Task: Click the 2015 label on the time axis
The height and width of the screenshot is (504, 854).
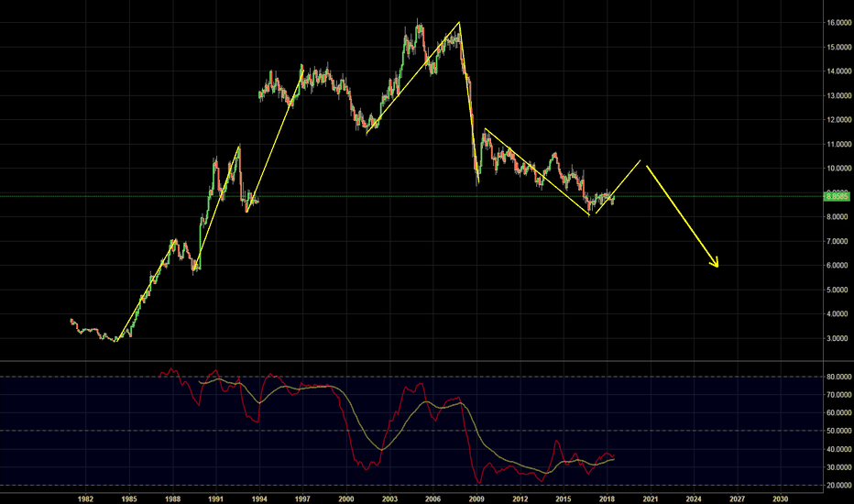Action: coord(564,499)
